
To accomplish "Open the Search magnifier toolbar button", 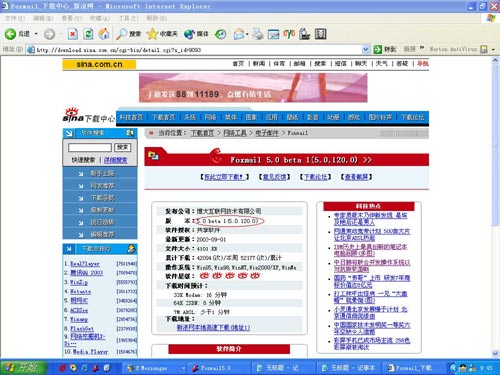I will 128,34.
